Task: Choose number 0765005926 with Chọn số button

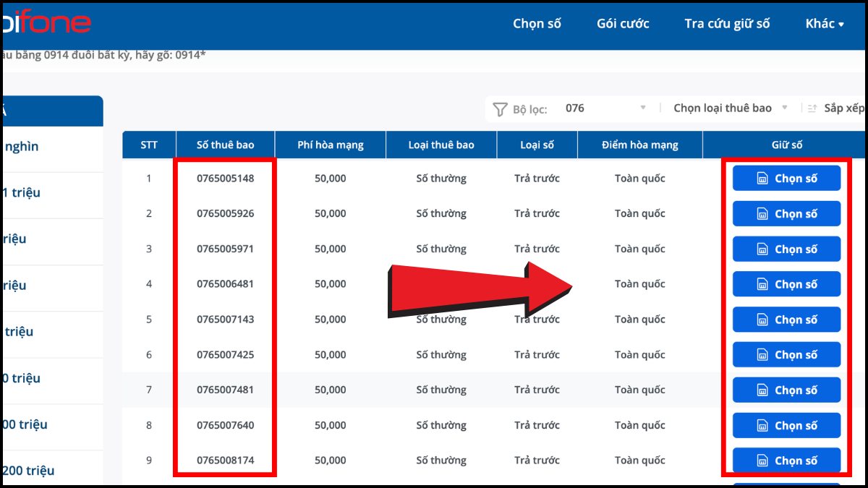Action: coord(786,214)
